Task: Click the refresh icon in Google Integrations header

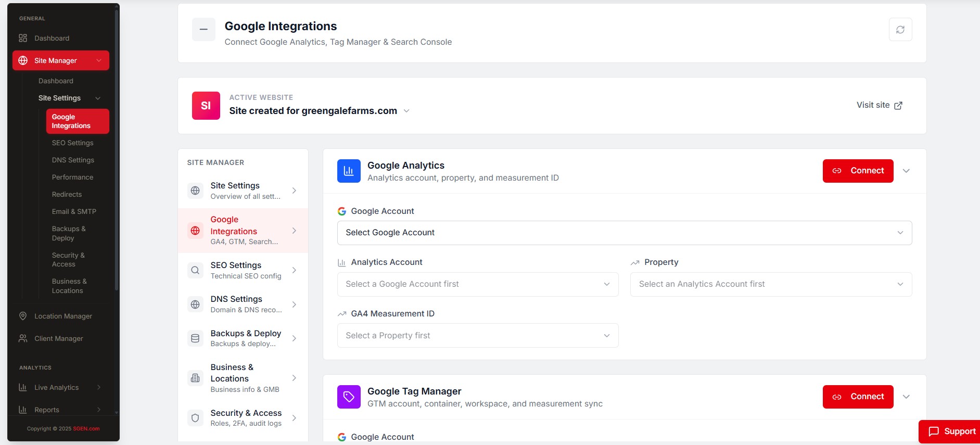Action: tap(900, 30)
